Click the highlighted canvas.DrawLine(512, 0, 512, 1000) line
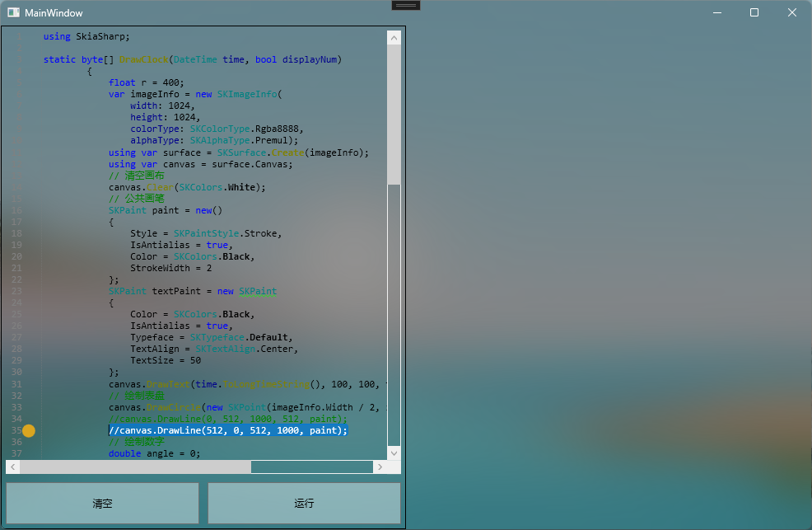812x530 pixels. pyautogui.click(x=229, y=430)
